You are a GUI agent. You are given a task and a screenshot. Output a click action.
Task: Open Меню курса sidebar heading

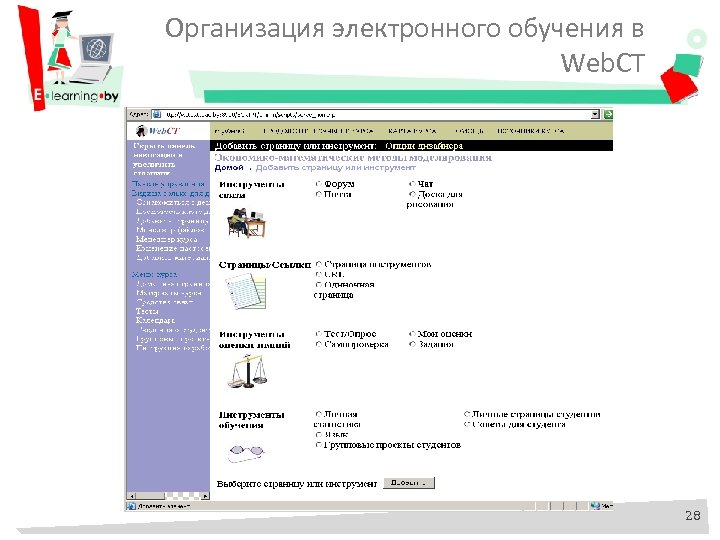[154, 275]
